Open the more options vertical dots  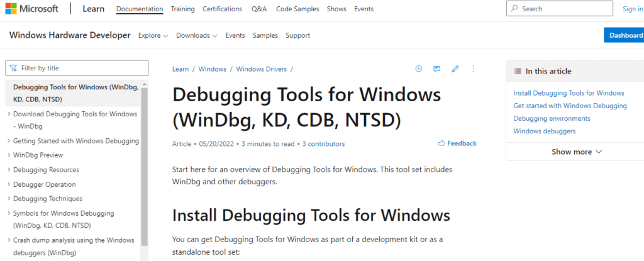pyautogui.click(x=473, y=69)
